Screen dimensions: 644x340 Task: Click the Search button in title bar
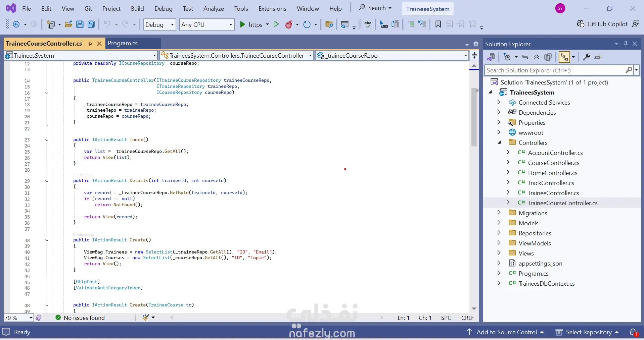(375, 8)
